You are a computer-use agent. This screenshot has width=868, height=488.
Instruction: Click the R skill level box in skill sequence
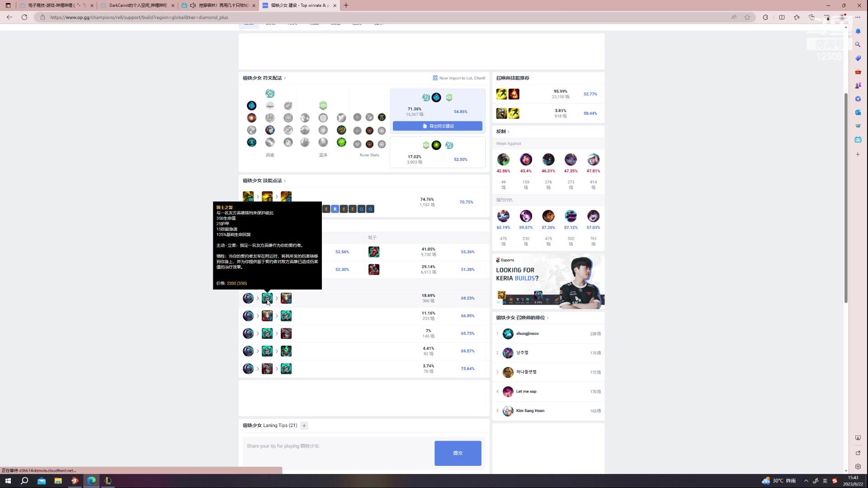pos(335,209)
